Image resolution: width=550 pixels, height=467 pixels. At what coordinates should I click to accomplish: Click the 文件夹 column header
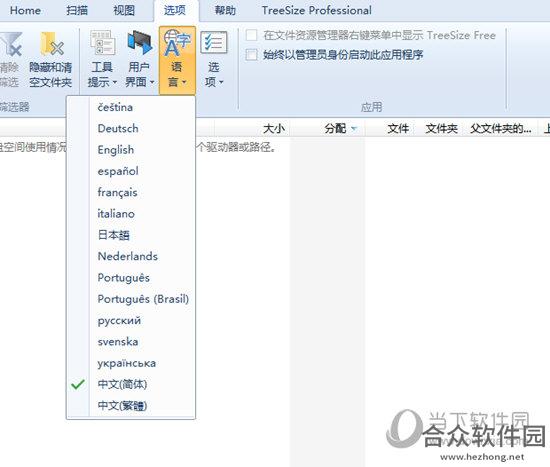click(x=441, y=128)
